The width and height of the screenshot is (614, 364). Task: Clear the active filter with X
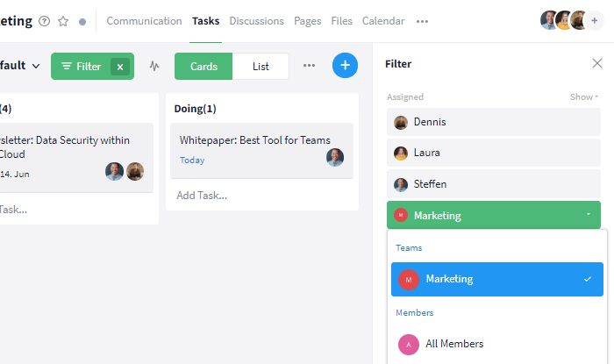tap(120, 67)
